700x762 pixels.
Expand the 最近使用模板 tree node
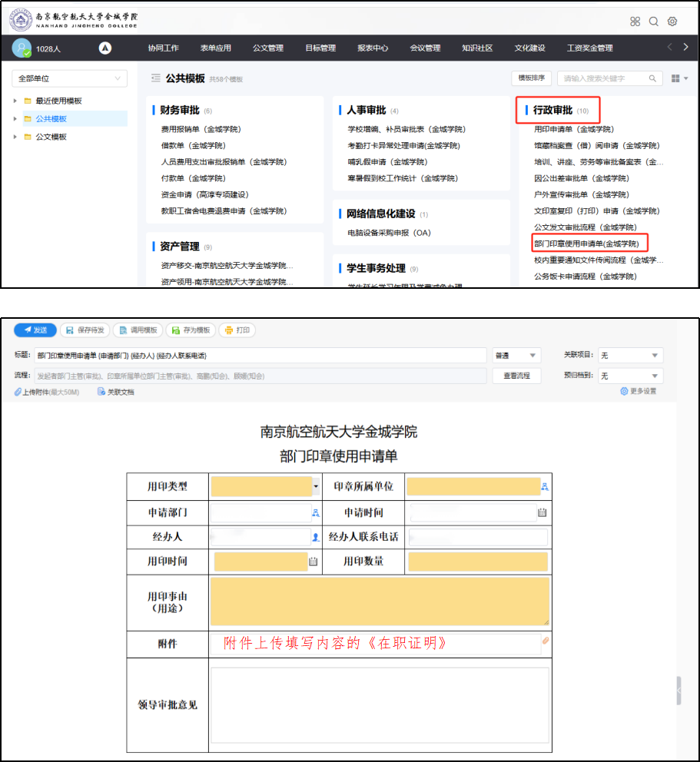pos(15,101)
